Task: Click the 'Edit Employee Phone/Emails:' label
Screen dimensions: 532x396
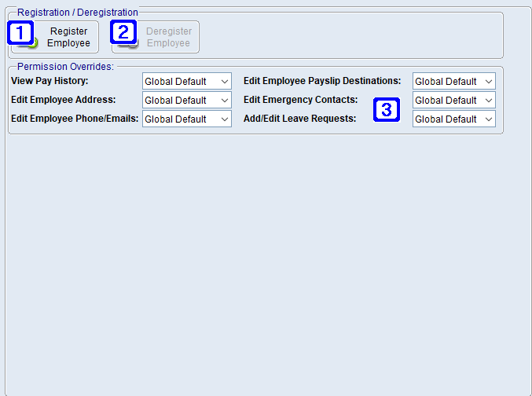Action: [75, 119]
